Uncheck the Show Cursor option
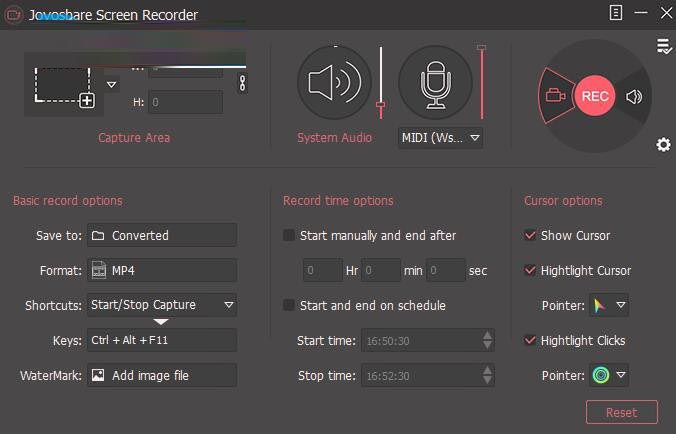This screenshot has height=434, width=676. point(529,235)
